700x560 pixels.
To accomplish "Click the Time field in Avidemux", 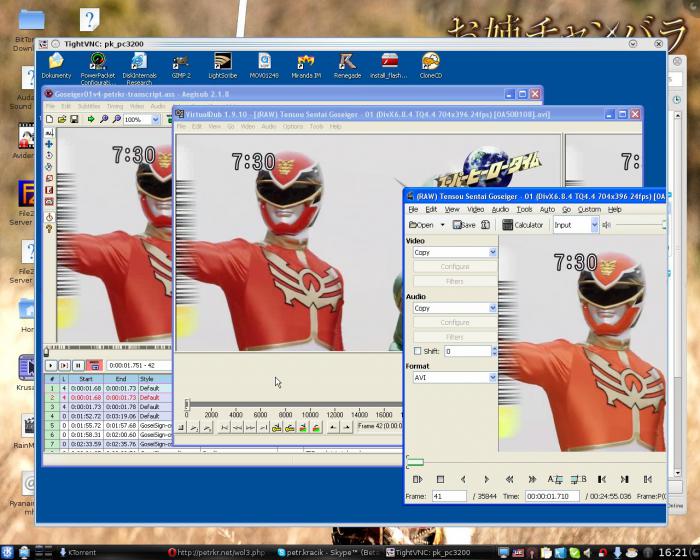I will coord(552,496).
